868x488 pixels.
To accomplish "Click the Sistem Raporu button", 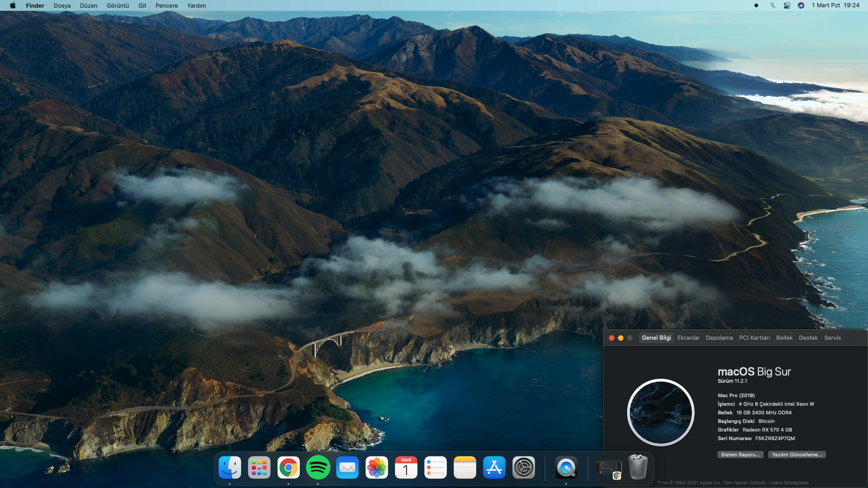I will [x=740, y=455].
